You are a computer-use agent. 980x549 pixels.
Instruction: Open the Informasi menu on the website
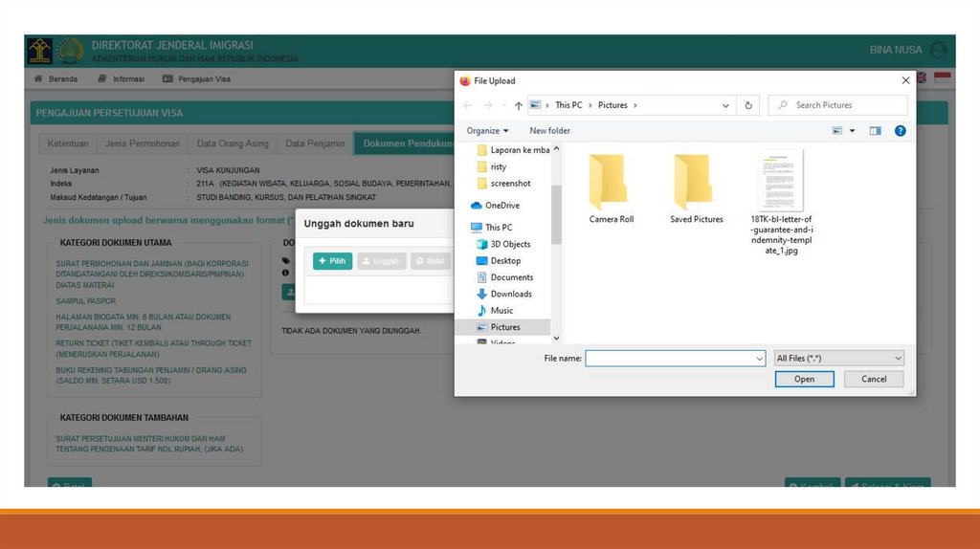tap(122, 79)
